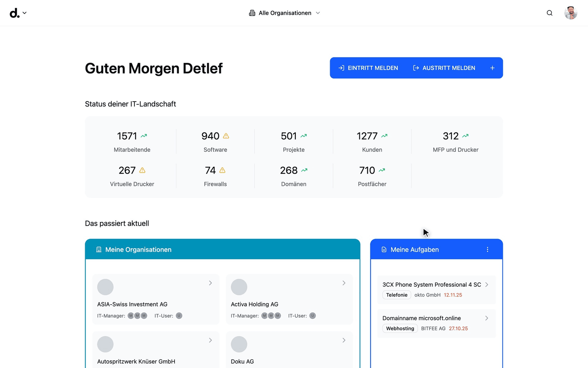This screenshot has height=368, width=588.
Task: Open the search magnifier icon
Action: click(549, 13)
